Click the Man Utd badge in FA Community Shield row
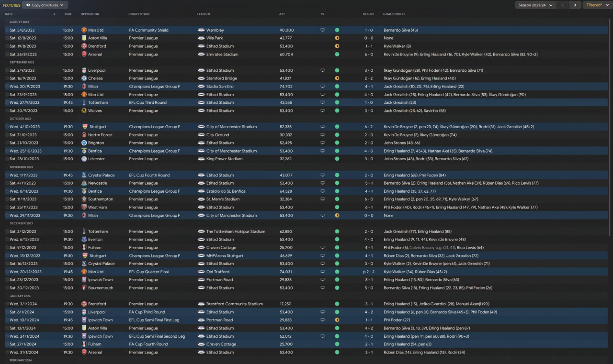 click(84, 30)
